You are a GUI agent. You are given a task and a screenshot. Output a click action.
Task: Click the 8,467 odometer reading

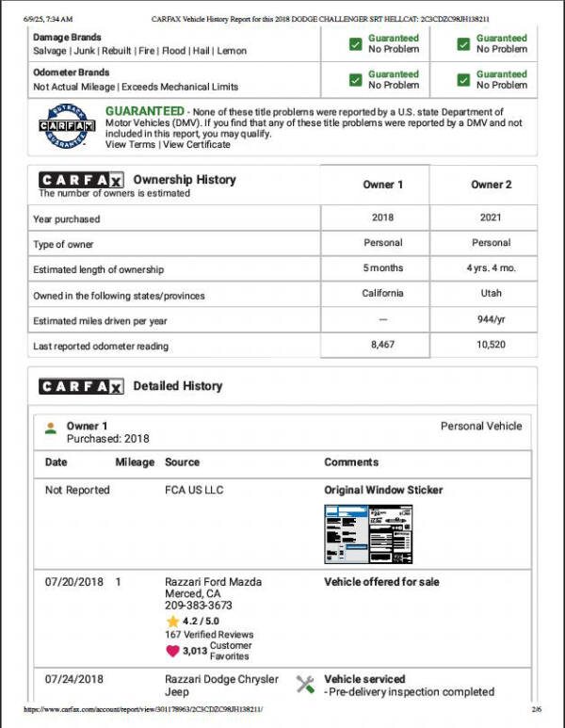[x=382, y=345]
